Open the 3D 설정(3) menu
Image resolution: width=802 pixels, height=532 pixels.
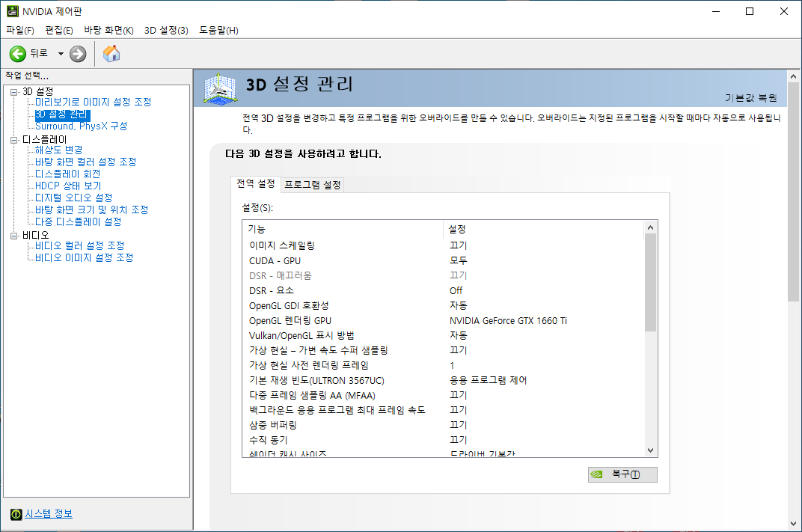166,30
